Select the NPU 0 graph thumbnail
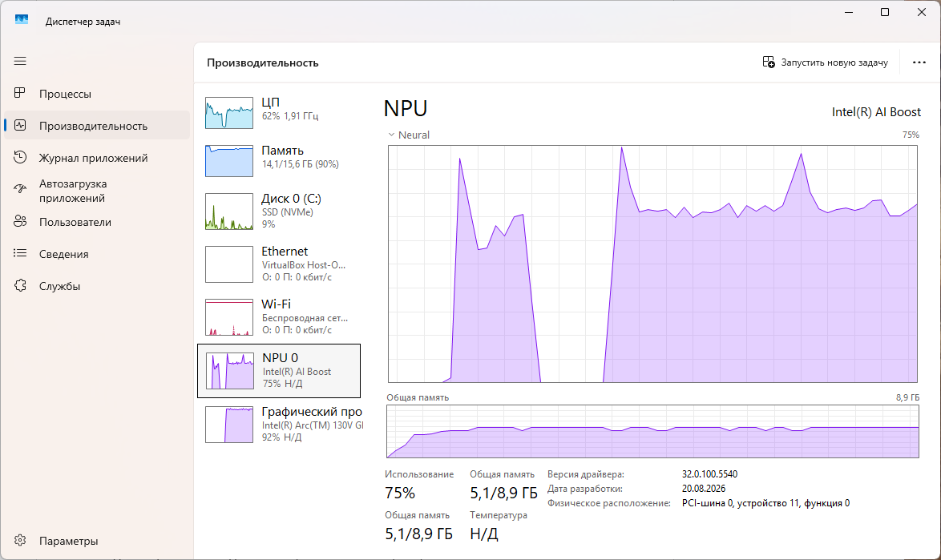 tap(230, 371)
